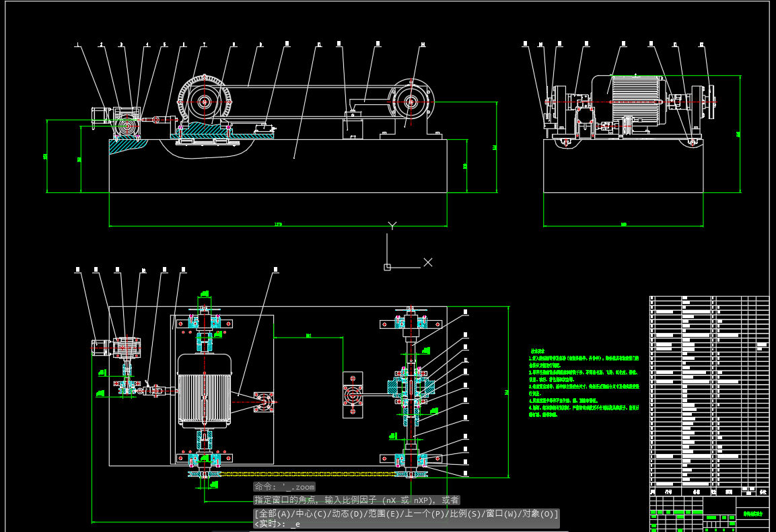
Task: Select the green drawing title in title block
Action: pyautogui.click(x=752, y=514)
